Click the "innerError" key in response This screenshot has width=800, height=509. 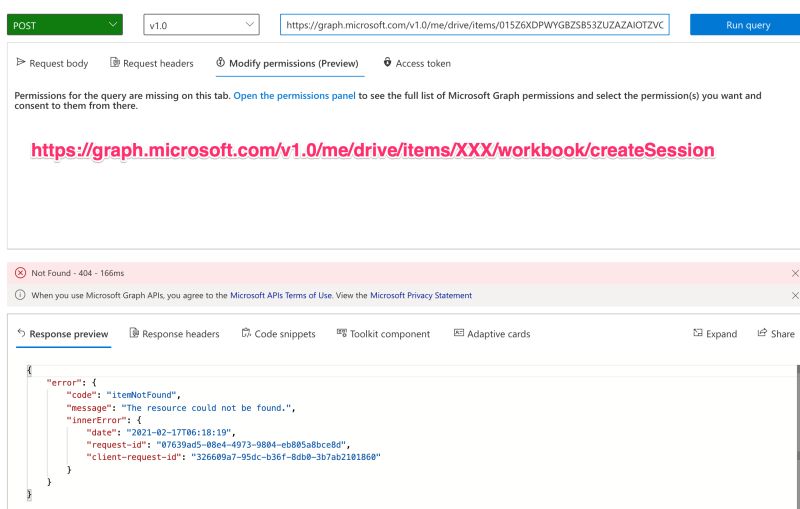pyautogui.click(x=96, y=420)
